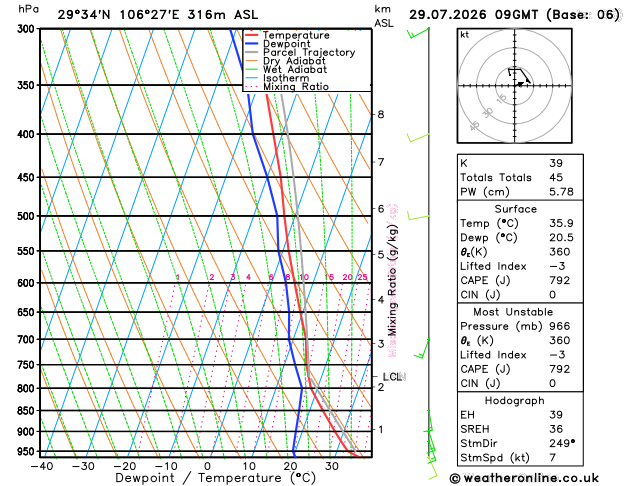Screen dimensions: 629x486
Task: Click the StmDir value 249°
Action: pos(562,443)
